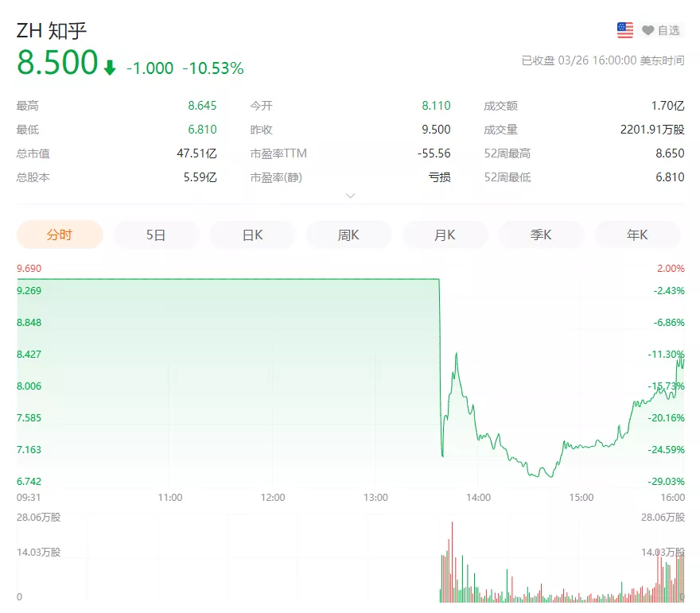Switch to 月K monthly chart
The image size is (700, 613).
(445, 235)
